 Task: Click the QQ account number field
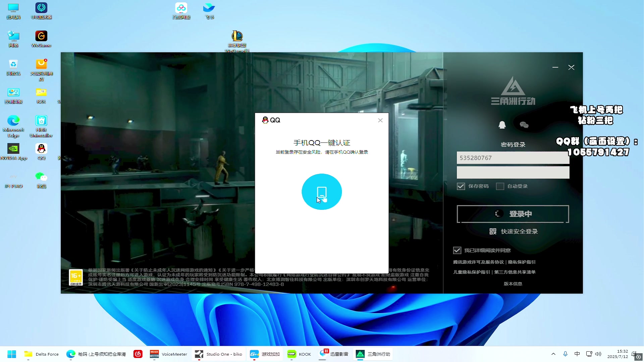pos(513,158)
